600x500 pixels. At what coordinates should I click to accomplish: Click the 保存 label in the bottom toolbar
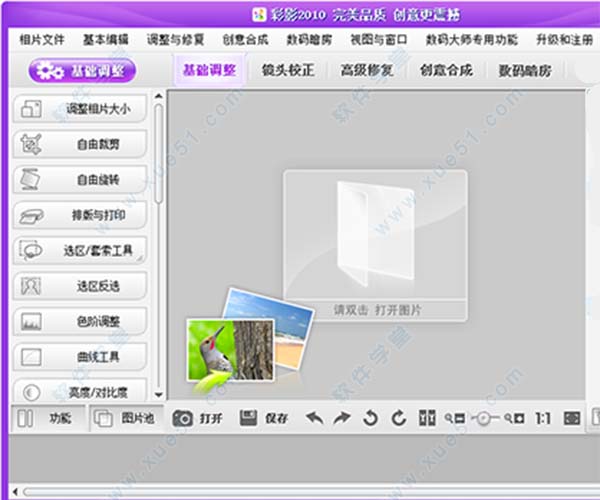[276, 419]
